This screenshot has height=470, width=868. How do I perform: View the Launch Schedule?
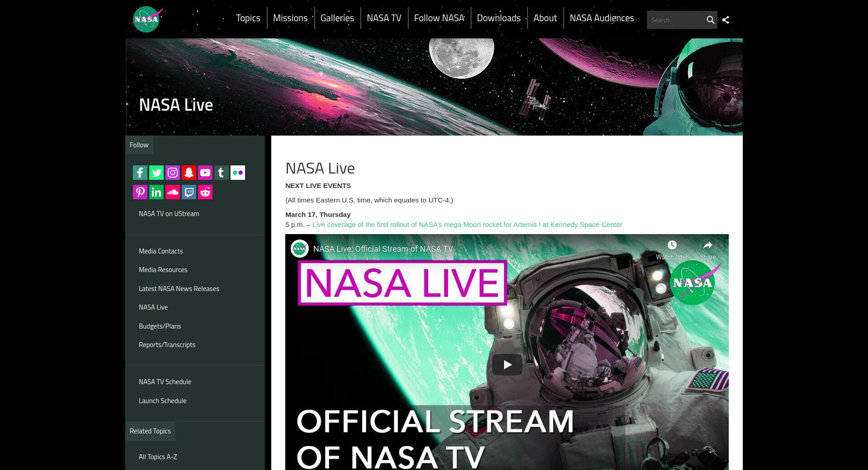(163, 401)
